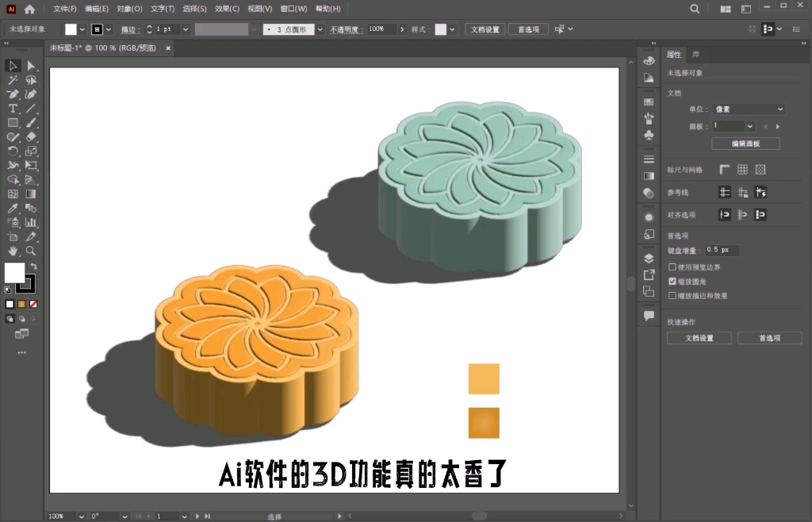
Task: Select the Shape Builder tool
Action: tap(13, 180)
